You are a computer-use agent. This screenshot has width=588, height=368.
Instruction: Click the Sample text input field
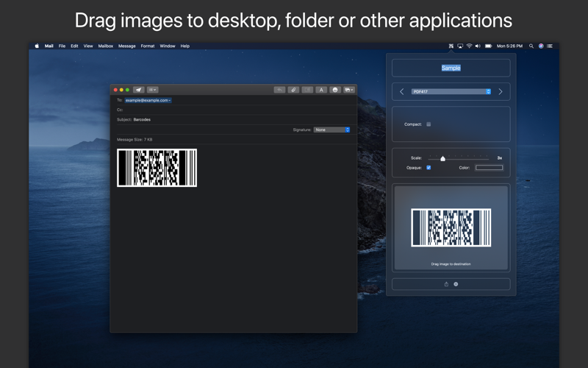(451, 68)
